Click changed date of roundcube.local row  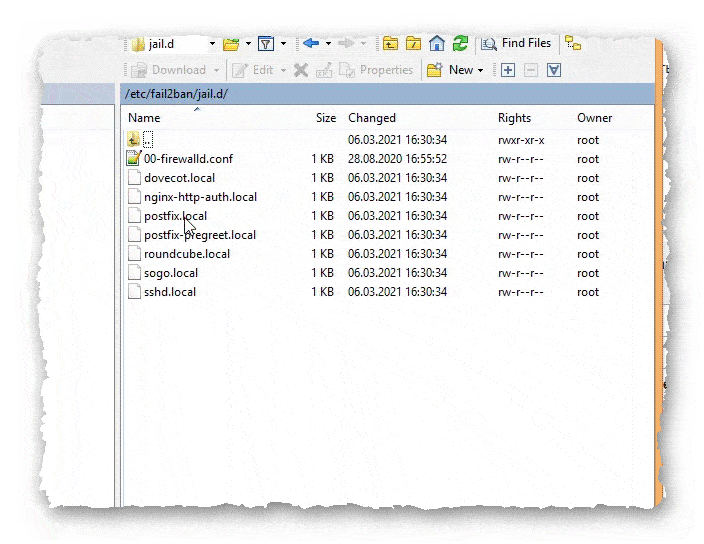click(x=397, y=254)
